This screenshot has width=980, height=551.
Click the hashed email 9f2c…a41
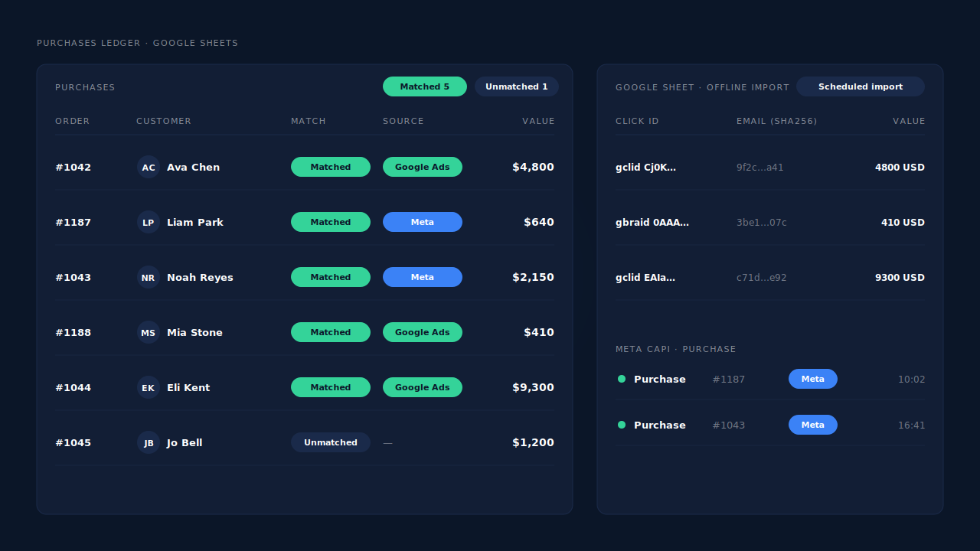(759, 167)
